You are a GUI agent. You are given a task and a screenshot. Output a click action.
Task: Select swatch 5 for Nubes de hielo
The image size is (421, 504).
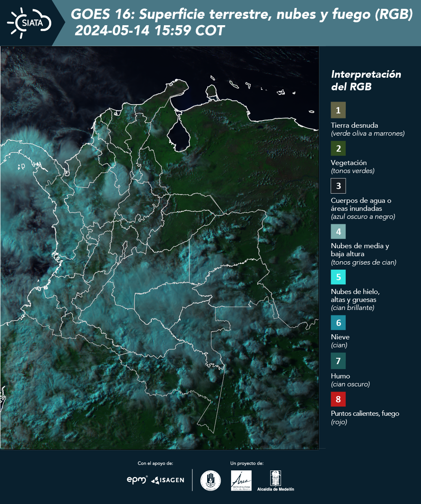pos(338,277)
